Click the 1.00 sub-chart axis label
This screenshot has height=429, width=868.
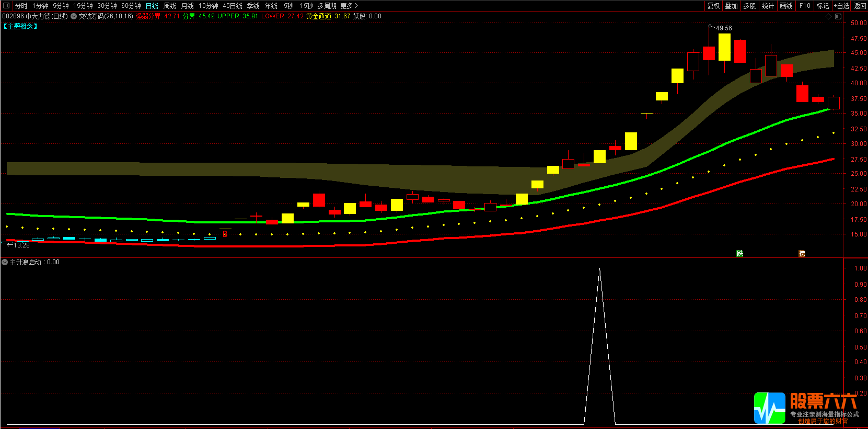[x=860, y=268]
